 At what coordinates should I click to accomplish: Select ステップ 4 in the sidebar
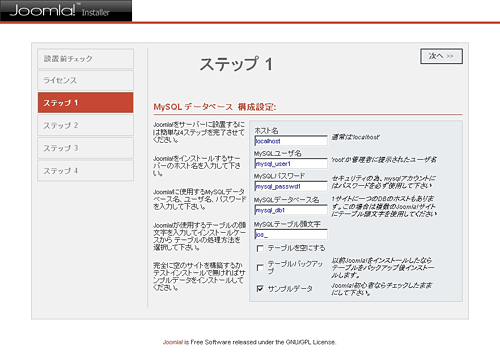pos(86,171)
